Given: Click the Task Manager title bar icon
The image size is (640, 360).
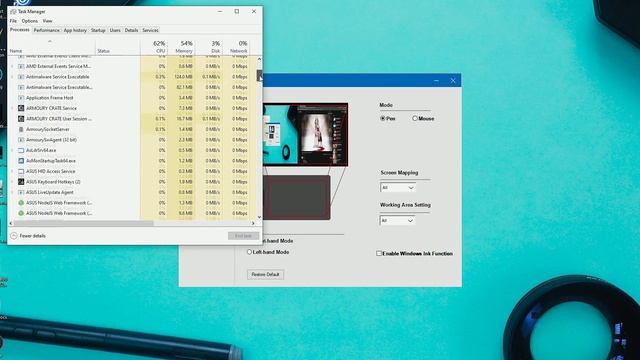Looking at the screenshot, I should coord(13,11).
